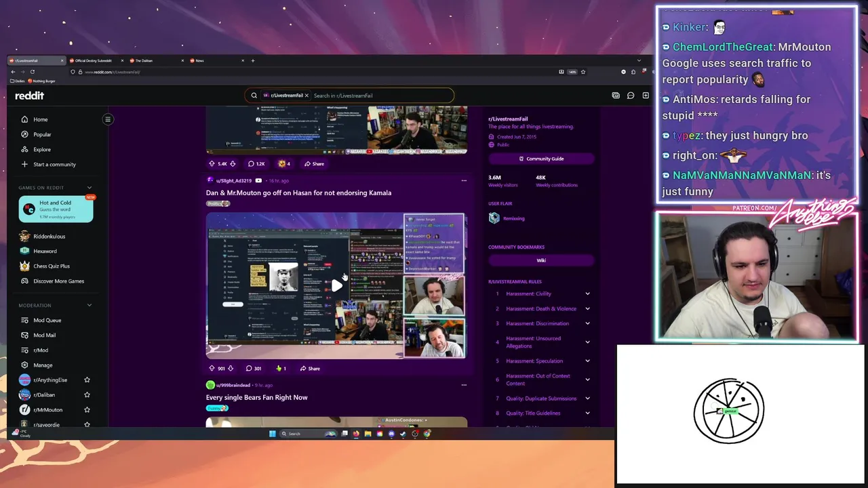Open post title Dan & Mr.Mouton go off
Screen dimensions: 868x488
[298, 192]
